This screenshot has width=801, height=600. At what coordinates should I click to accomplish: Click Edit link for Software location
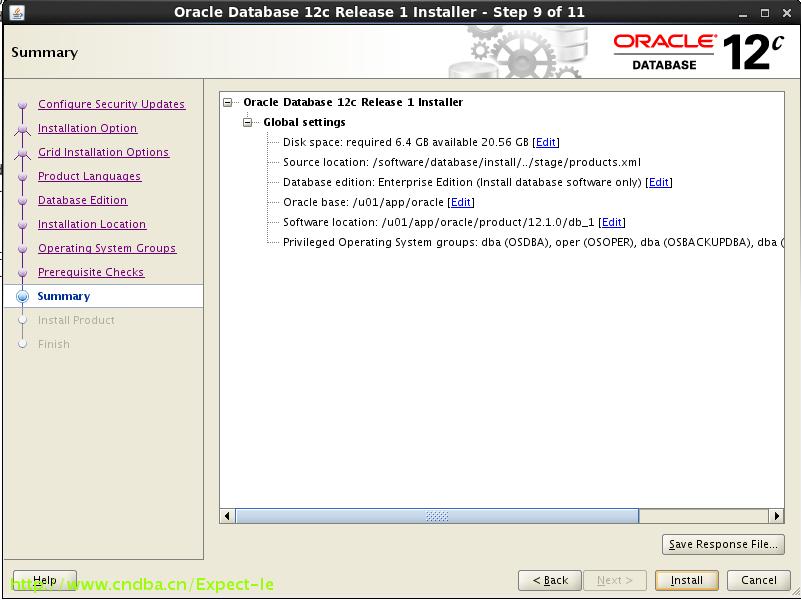click(x=611, y=222)
